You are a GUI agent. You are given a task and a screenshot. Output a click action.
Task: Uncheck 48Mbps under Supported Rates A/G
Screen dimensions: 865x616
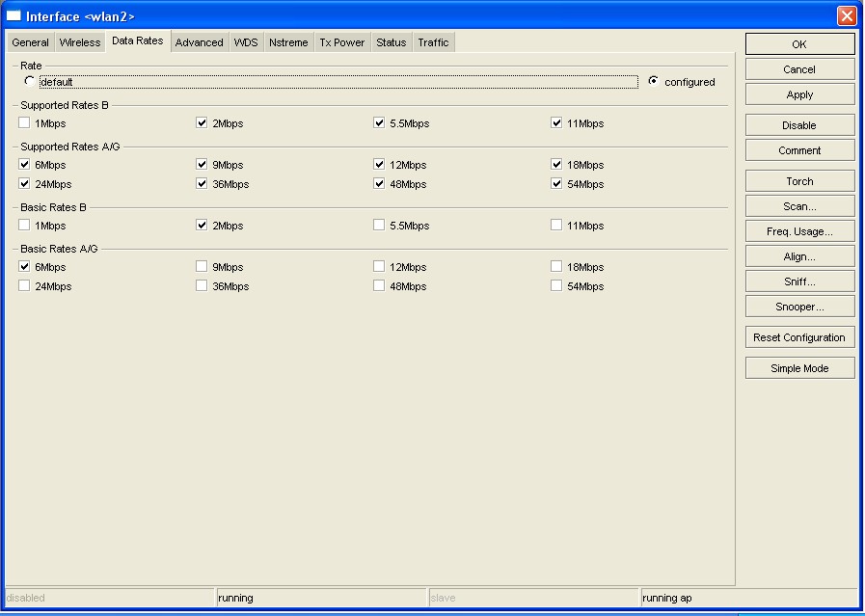coord(379,183)
